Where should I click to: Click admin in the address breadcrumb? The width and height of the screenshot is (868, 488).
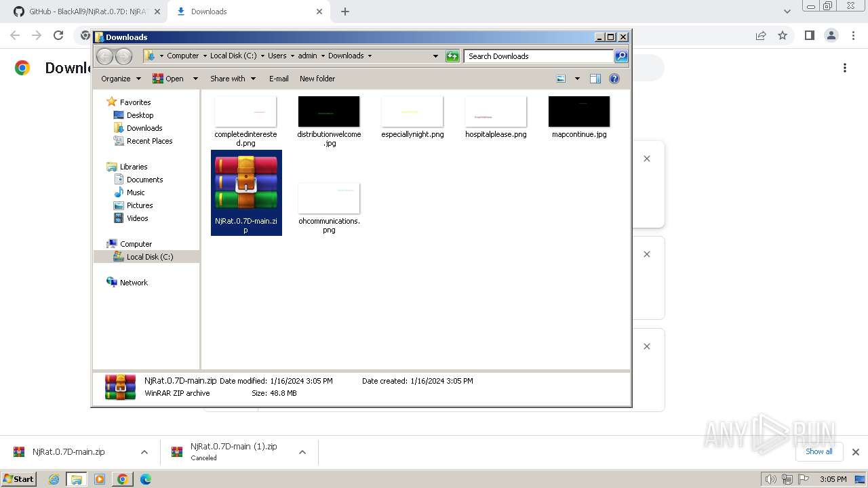307,56
